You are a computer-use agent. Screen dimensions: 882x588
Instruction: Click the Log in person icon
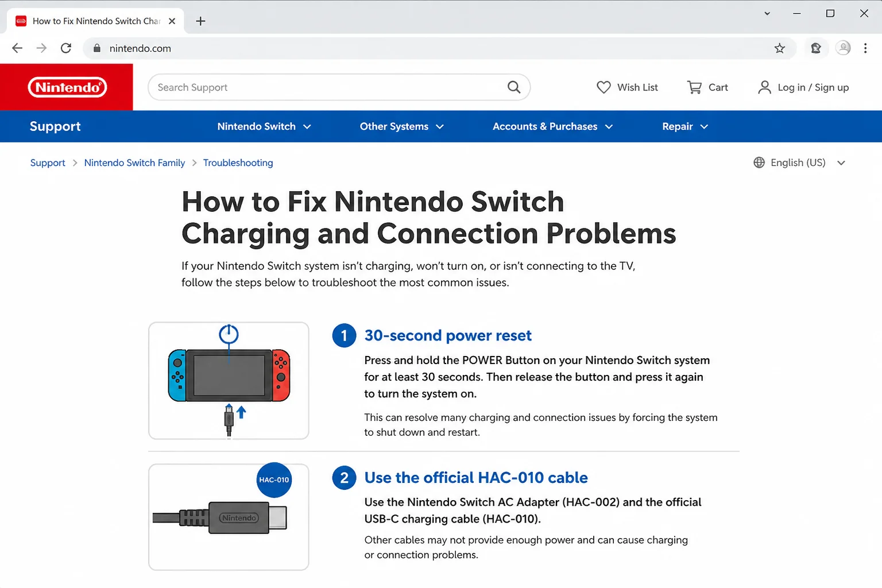point(764,87)
